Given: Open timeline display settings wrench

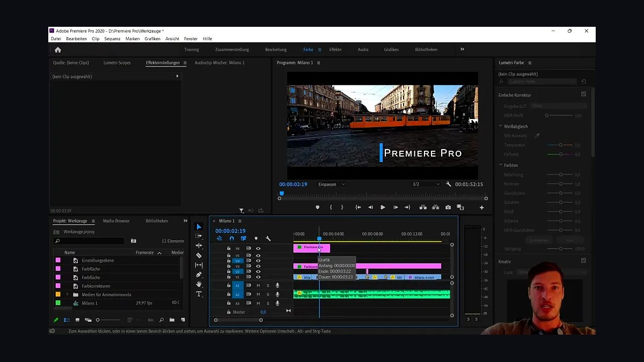Looking at the screenshot, I should (268, 239).
